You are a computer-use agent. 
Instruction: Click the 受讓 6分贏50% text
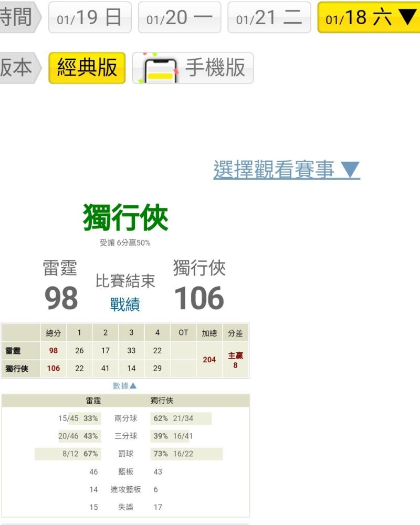pos(125,243)
